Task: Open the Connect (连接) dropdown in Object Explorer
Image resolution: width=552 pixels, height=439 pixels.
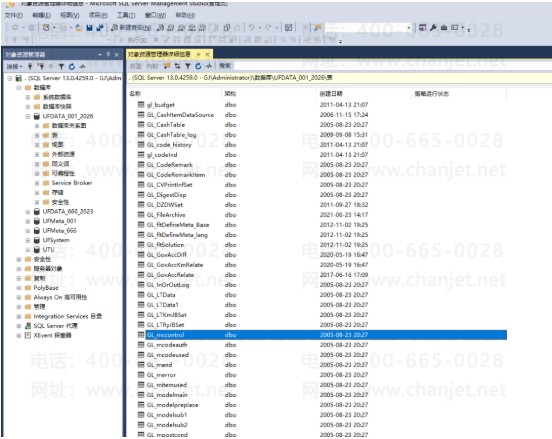Action: coord(14,66)
